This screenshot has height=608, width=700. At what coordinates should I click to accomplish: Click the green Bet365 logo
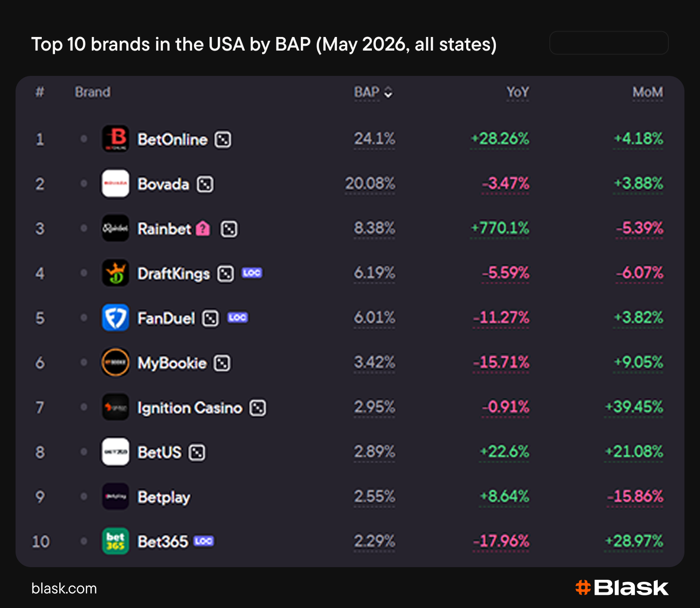(x=115, y=541)
